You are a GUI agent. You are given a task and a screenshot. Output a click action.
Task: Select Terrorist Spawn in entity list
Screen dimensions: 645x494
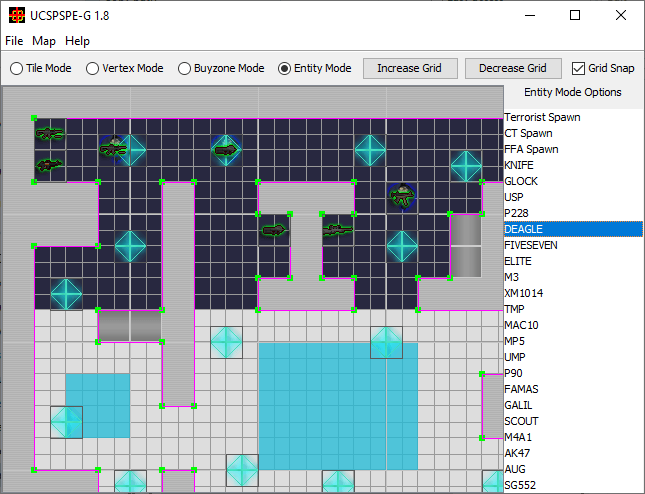click(573, 117)
